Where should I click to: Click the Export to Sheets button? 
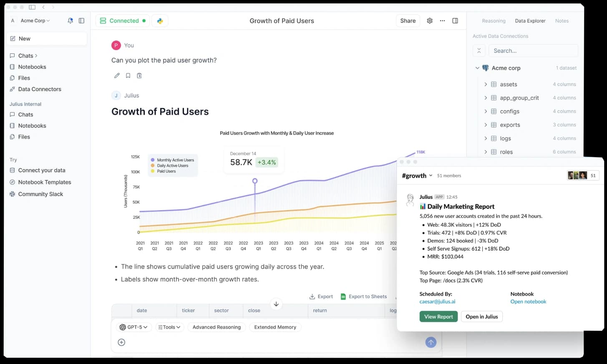(364, 296)
